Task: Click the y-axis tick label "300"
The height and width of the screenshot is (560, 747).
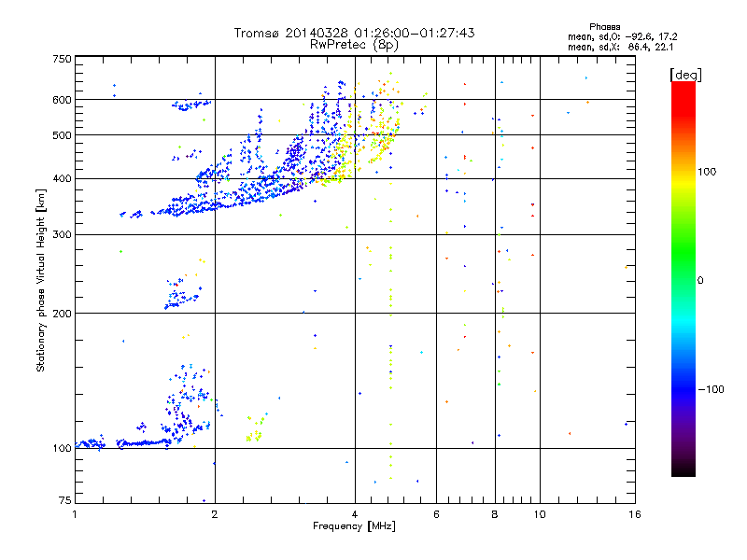Action: pyautogui.click(x=62, y=235)
